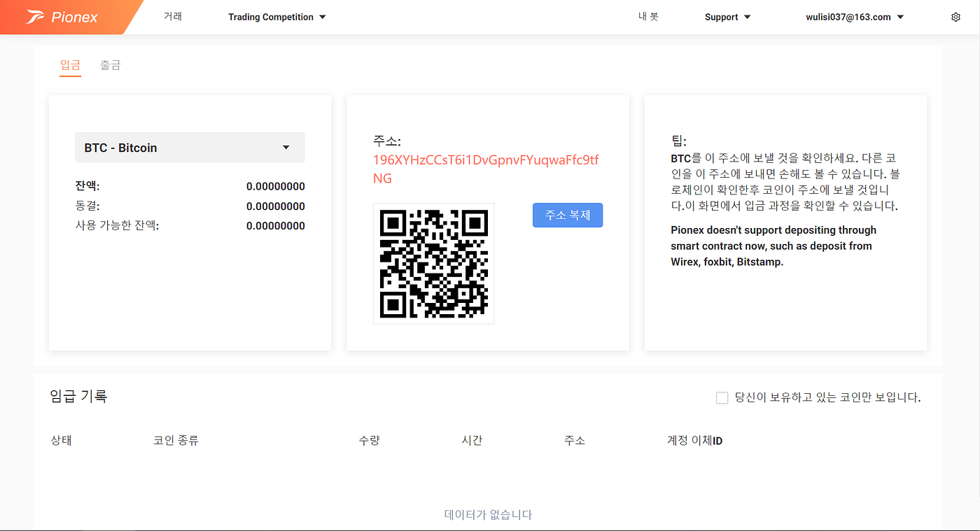Click the 주소 복제 copy address button
This screenshot has width=980, height=531.
[568, 215]
